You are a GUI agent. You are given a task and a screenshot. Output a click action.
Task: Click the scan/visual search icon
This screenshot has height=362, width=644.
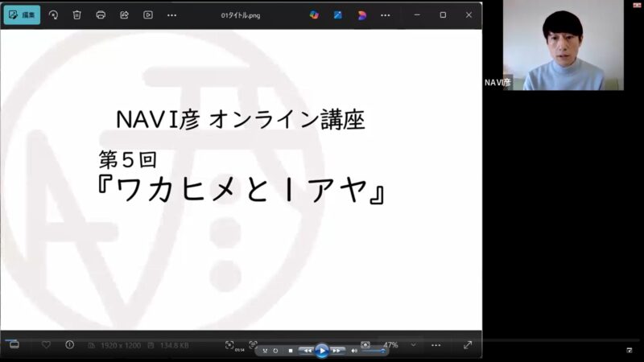[x=229, y=345]
